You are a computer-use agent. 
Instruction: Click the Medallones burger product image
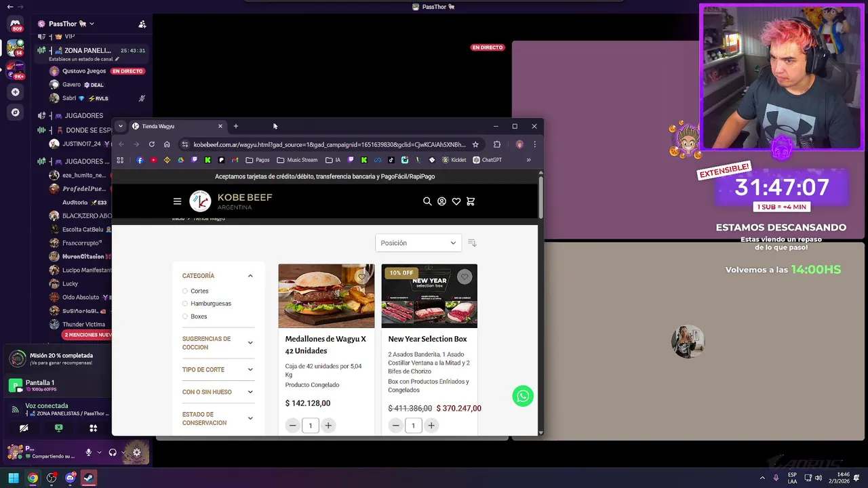tap(326, 296)
